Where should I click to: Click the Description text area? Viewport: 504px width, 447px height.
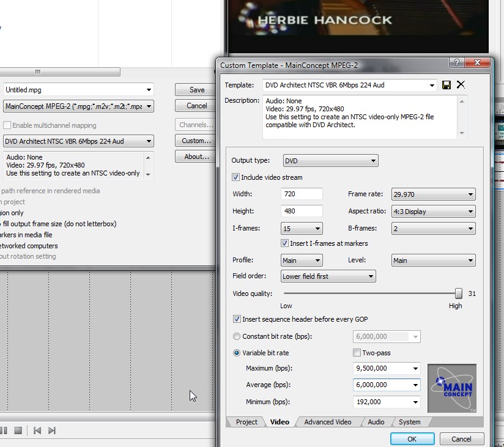pyautogui.click(x=360, y=117)
